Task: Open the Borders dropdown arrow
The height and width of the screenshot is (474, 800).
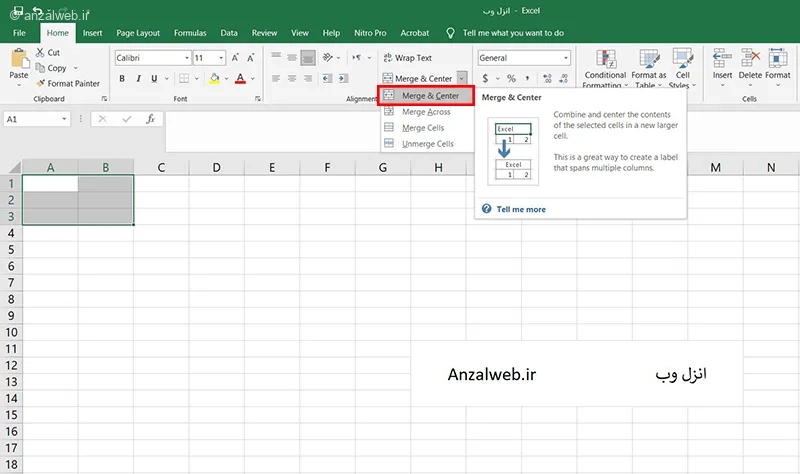Action: pos(196,79)
